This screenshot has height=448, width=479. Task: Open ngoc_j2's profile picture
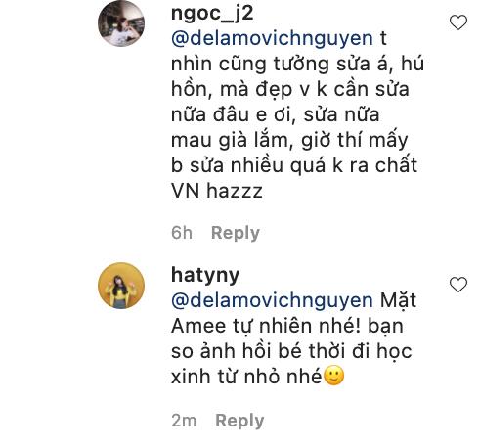click(x=121, y=23)
